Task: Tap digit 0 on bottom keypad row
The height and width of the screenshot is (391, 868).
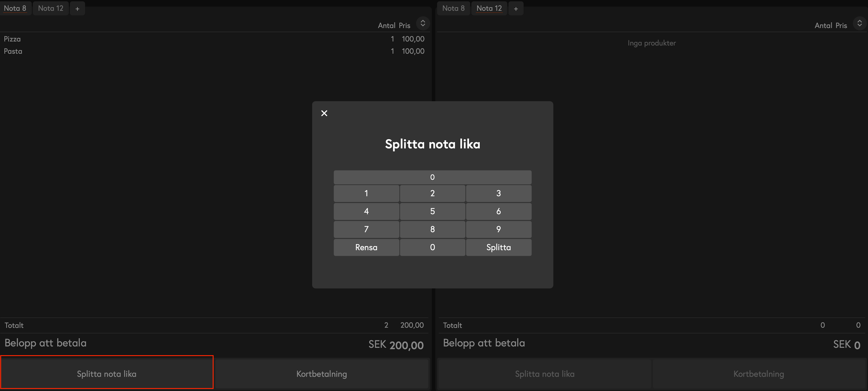Action: point(432,247)
